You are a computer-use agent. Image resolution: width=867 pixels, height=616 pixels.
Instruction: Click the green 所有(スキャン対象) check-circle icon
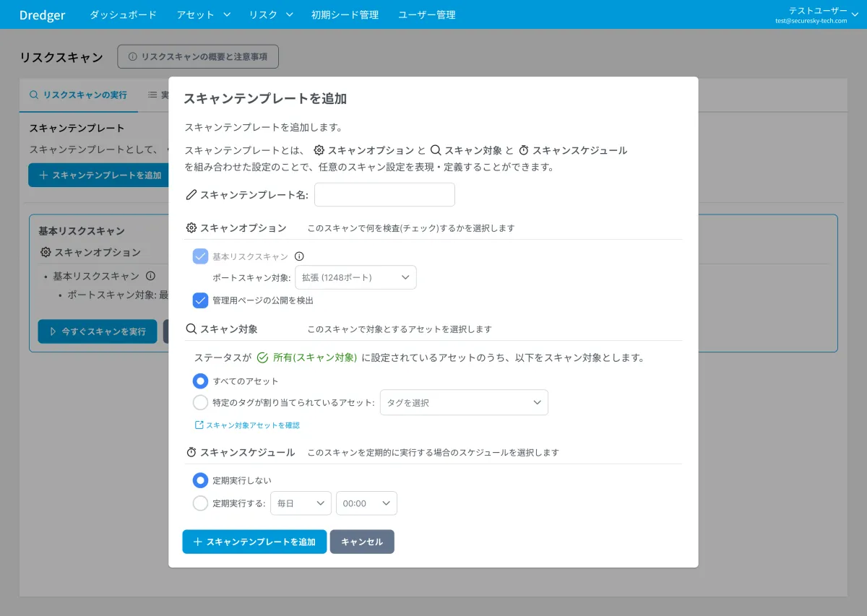tap(263, 357)
